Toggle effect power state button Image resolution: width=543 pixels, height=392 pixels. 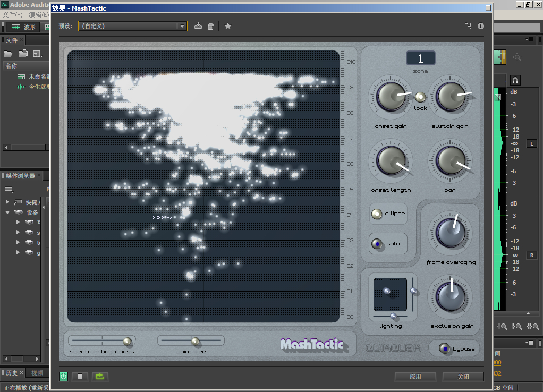pyautogui.click(x=64, y=377)
